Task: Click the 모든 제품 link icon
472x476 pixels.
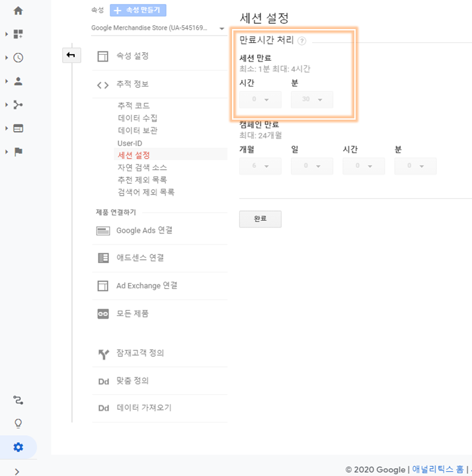Action: click(103, 314)
